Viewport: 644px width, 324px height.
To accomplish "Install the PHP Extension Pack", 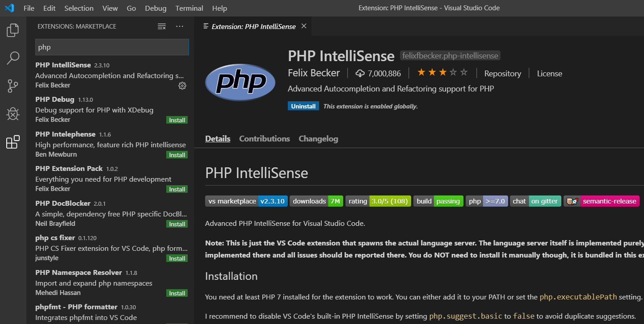I will [x=177, y=189].
